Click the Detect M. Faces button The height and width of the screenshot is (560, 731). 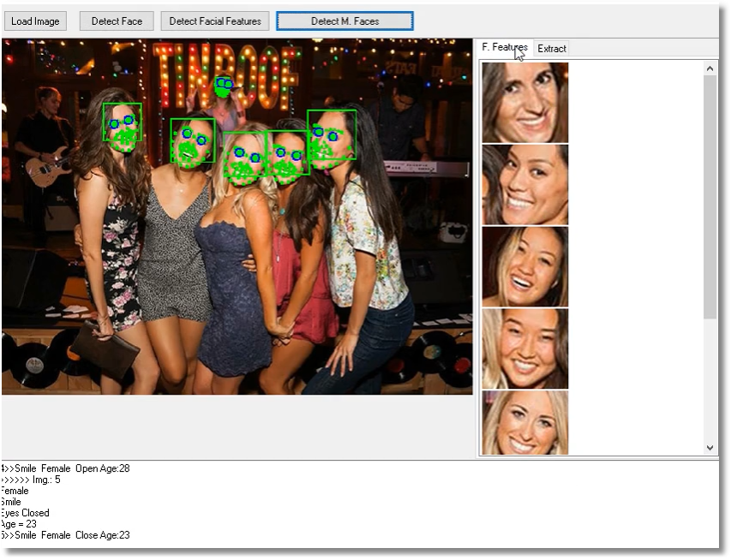345,21
